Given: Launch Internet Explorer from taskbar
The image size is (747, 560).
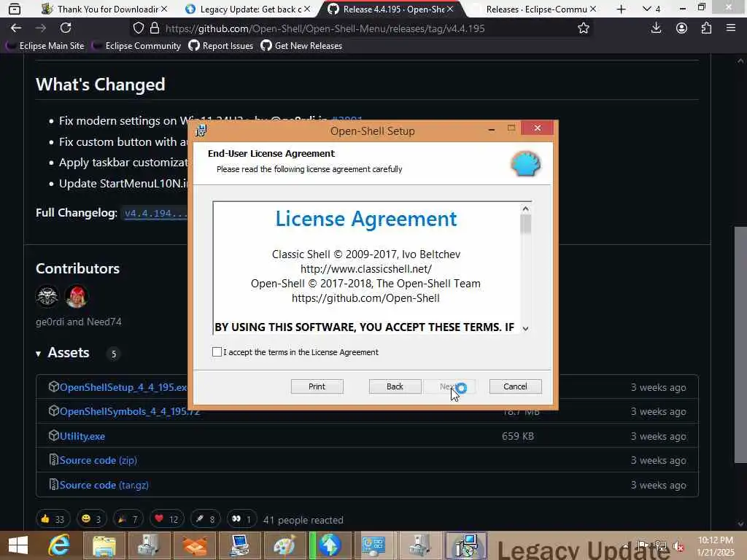Looking at the screenshot, I should tap(60, 545).
